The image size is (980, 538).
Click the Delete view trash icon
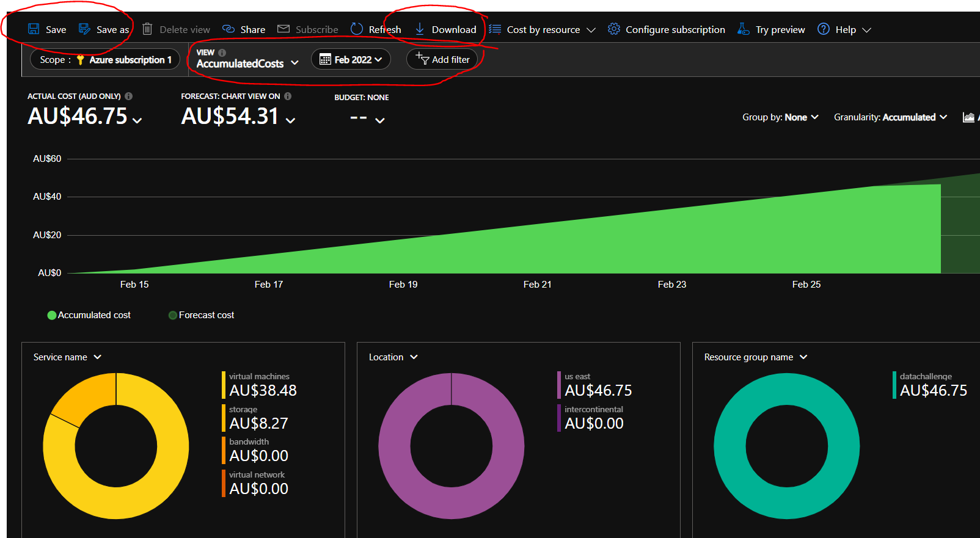[147, 29]
